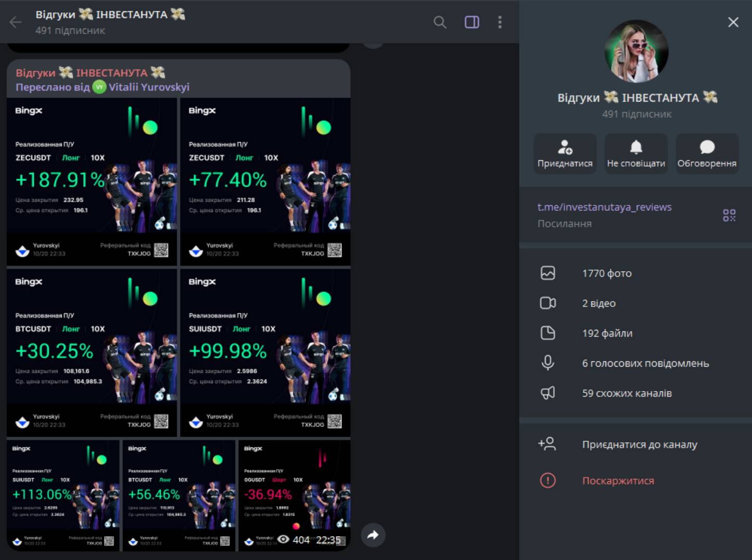Toggle the right info sidebar panel
Viewport: 752px width, 560px height.
pyautogui.click(x=472, y=22)
